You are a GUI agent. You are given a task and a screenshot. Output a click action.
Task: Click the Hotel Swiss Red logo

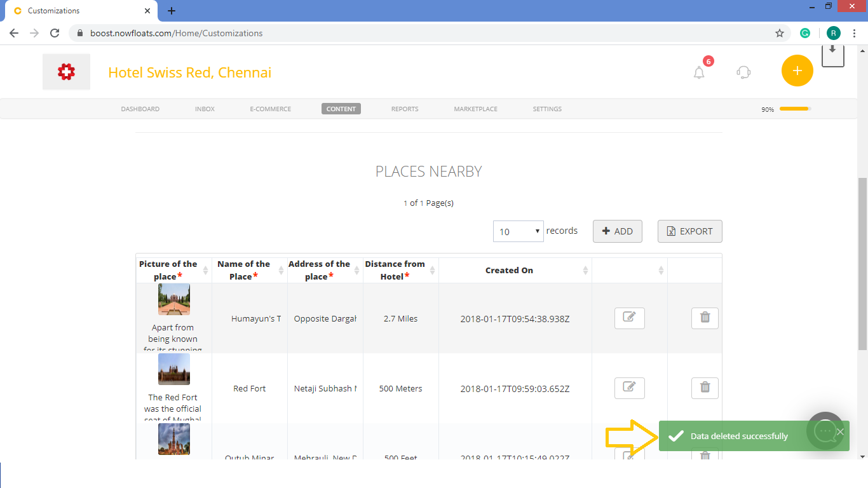point(66,72)
